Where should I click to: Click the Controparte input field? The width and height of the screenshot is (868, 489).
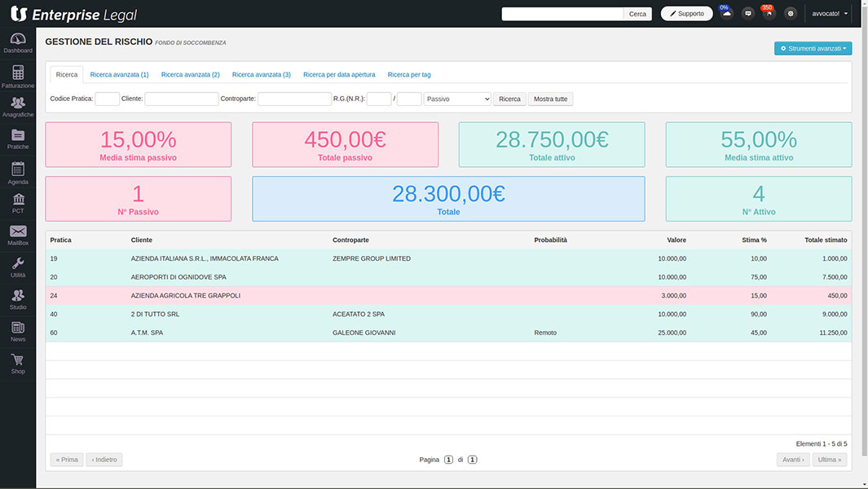coord(294,99)
